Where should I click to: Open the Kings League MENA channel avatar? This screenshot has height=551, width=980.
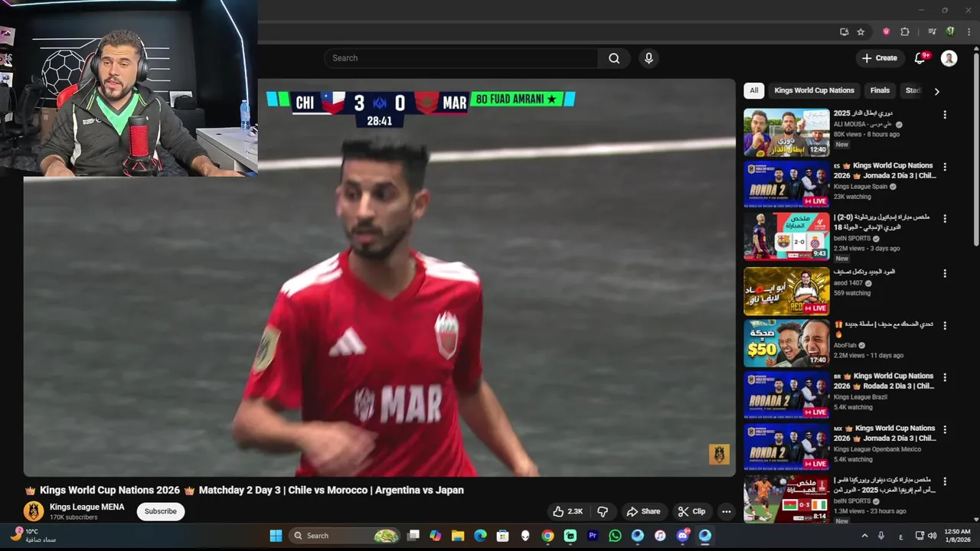pos(34,511)
